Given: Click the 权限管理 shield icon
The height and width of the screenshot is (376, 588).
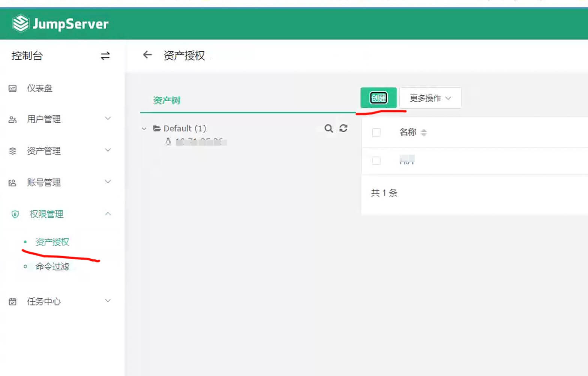Looking at the screenshot, I should pos(15,214).
